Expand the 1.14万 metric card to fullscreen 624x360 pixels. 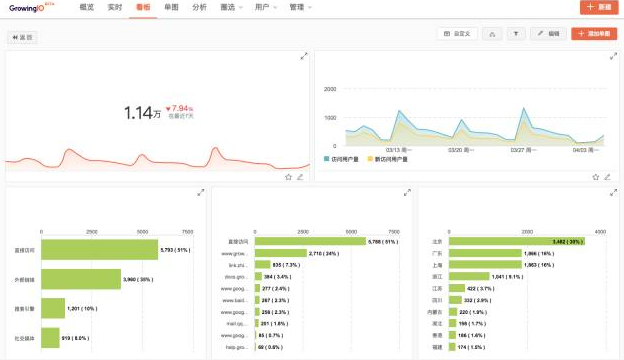[x=304, y=56]
